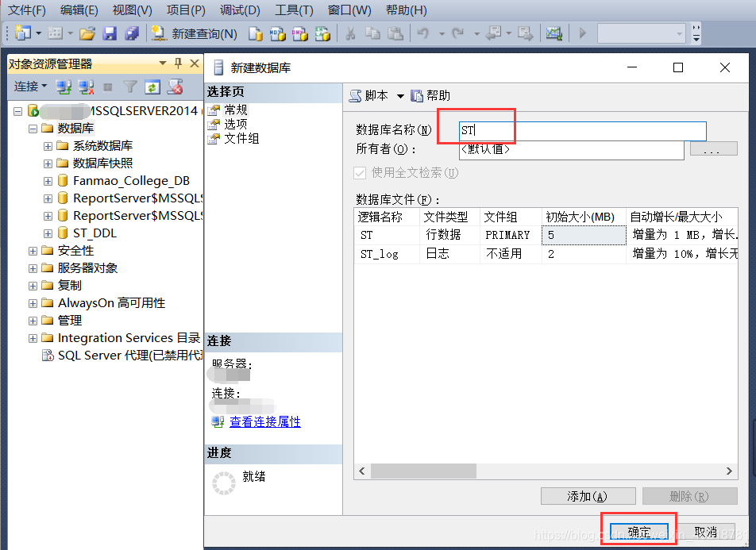
Task: Click the Redo arrow icon
Action: tap(457, 33)
